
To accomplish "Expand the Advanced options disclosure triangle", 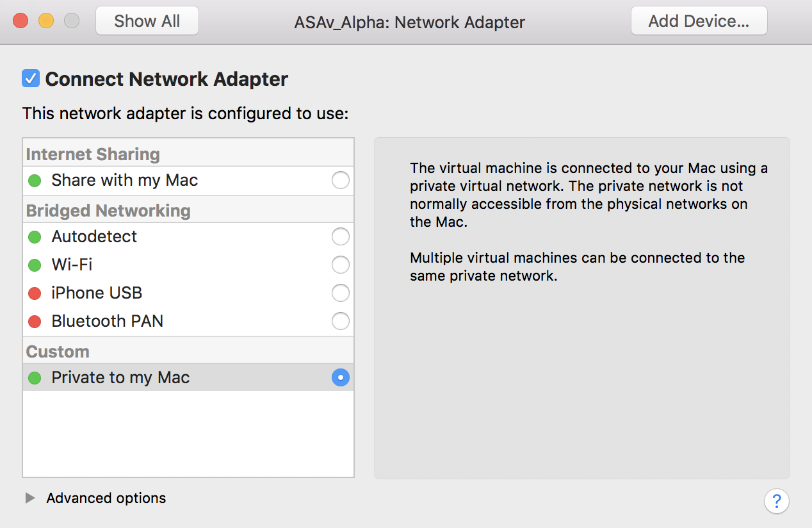I will click(x=30, y=498).
